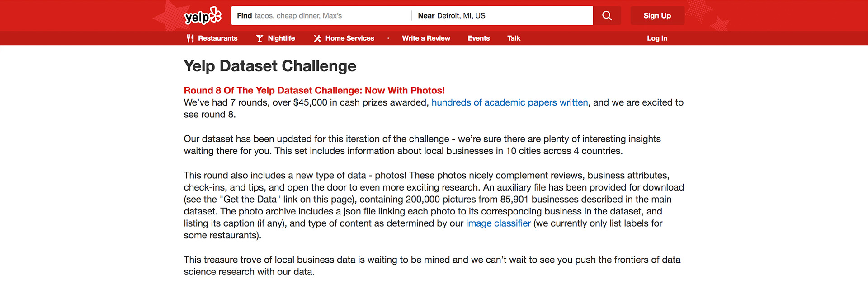Viewport: 868px width, 293px height.
Task: Open Write a Review
Action: click(425, 38)
